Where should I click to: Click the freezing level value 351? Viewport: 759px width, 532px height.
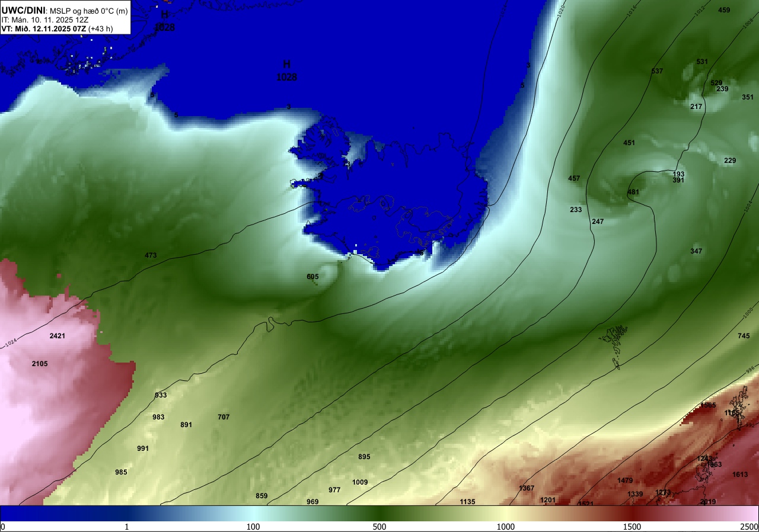point(748,97)
